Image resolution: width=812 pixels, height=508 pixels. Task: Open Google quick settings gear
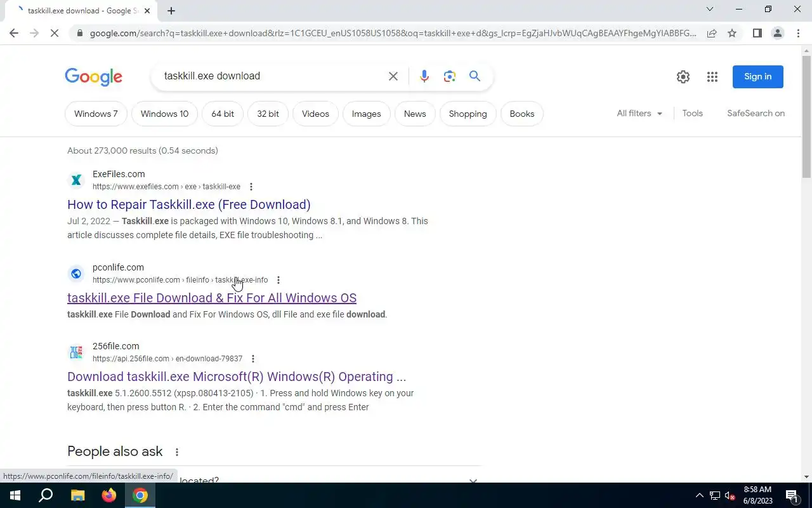point(683,77)
